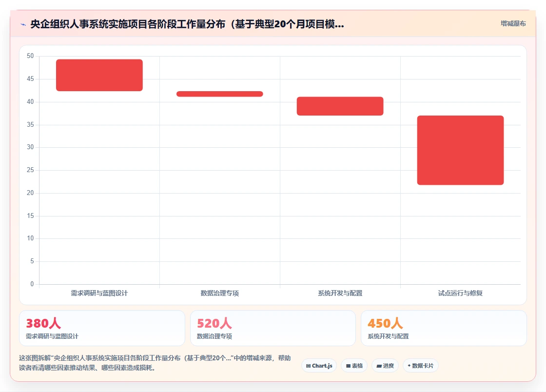
Task: Click the description paragraph starting 这张图拆解
Action: click(155, 363)
